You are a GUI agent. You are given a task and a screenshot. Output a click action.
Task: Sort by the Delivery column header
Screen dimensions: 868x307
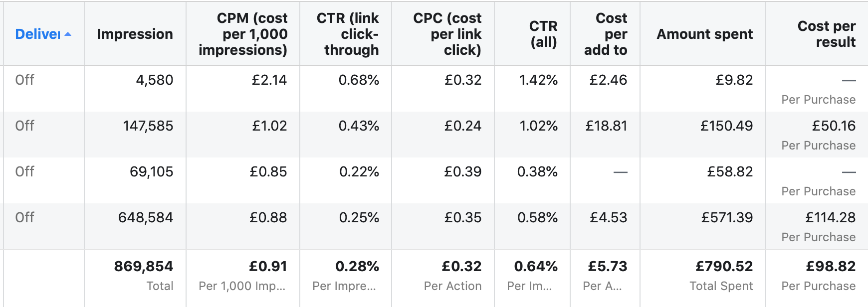pos(37,34)
